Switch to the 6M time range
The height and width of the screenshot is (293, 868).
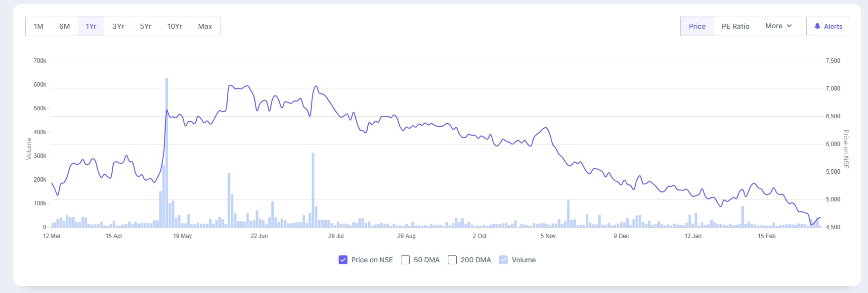pos(65,26)
